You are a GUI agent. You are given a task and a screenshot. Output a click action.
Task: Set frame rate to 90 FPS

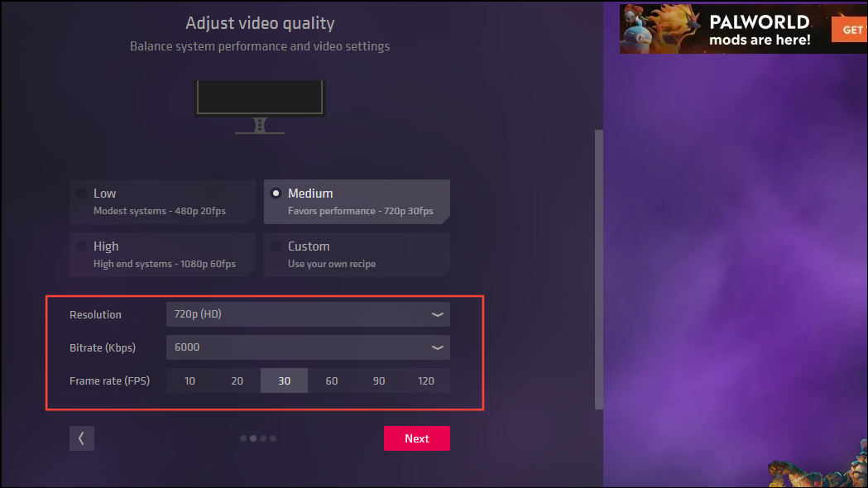point(379,380)
